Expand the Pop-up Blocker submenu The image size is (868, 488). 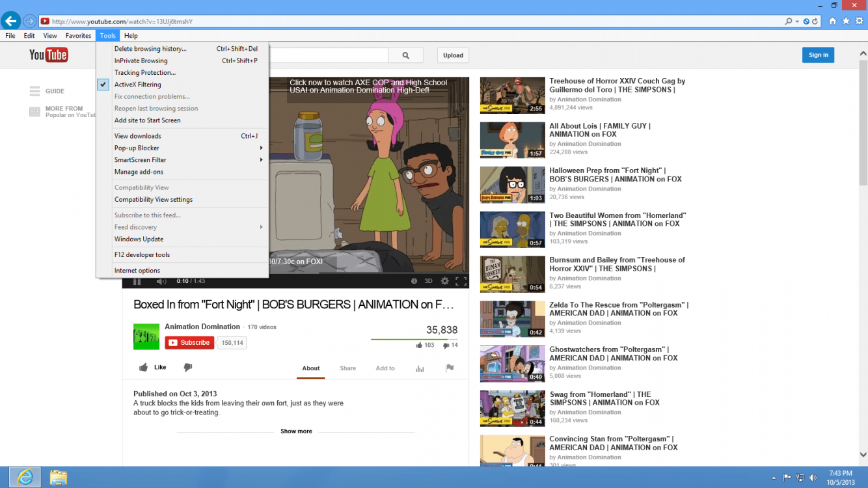click(182, 148)
